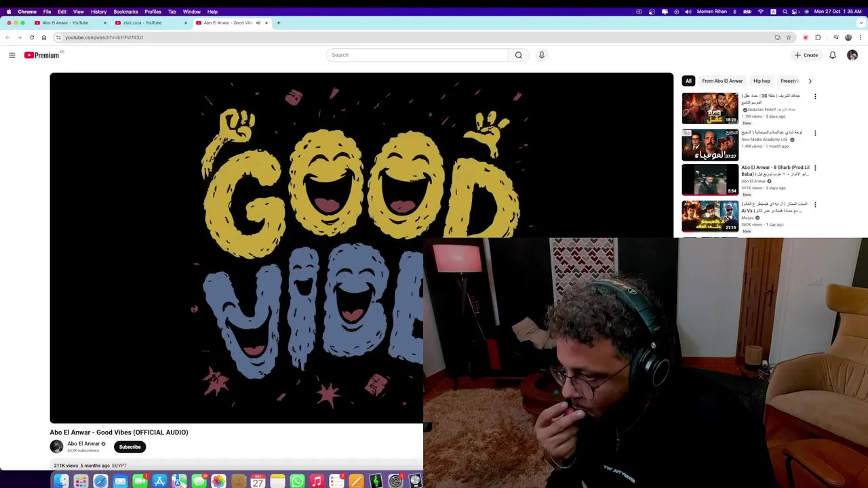This screenshot has height=488, width=868.
Task: Open YouTube notifications bell
Action: coord(833,55)
